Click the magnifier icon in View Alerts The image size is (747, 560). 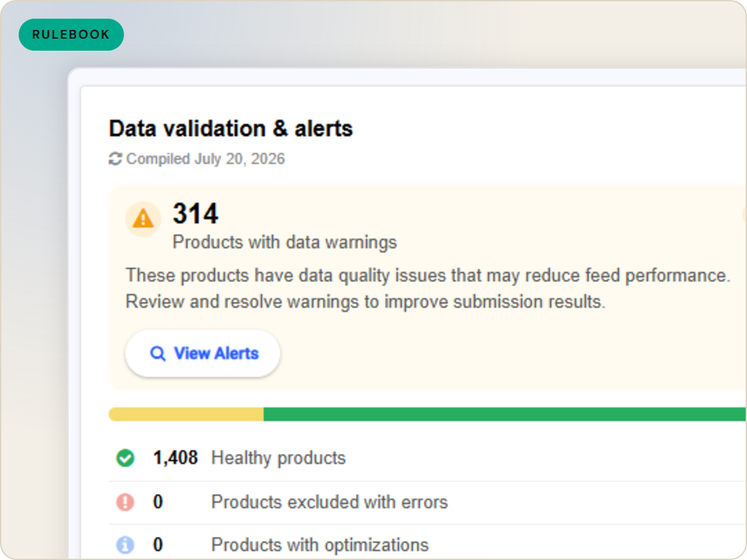click(x=157, y=354)
